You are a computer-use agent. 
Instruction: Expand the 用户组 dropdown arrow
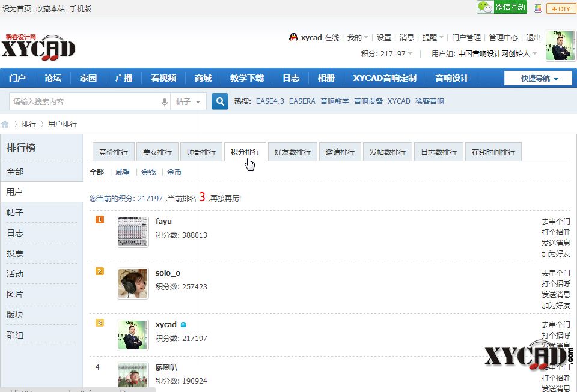(535, 53)
